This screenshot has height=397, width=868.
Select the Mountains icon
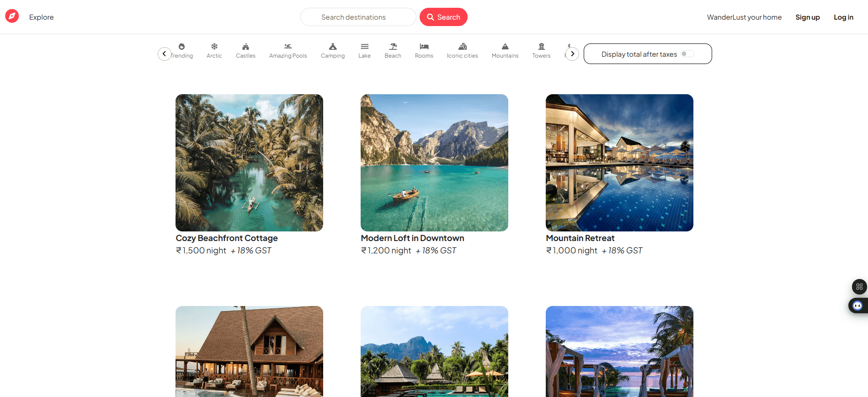(x=505, y=46)
